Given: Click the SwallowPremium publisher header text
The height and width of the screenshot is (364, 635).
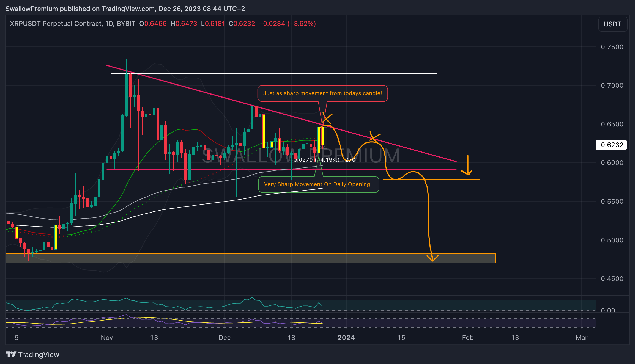Looking at the screenshot, I should pos(125,9).
